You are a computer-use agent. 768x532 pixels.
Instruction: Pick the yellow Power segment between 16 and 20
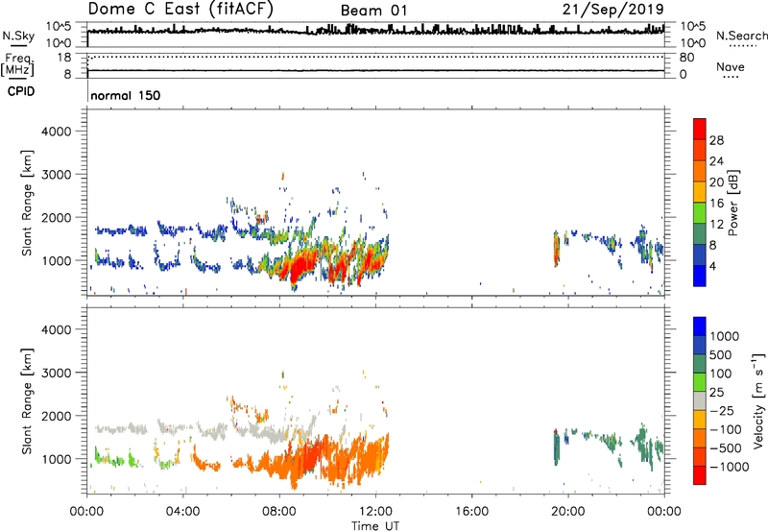click(700, 192)
